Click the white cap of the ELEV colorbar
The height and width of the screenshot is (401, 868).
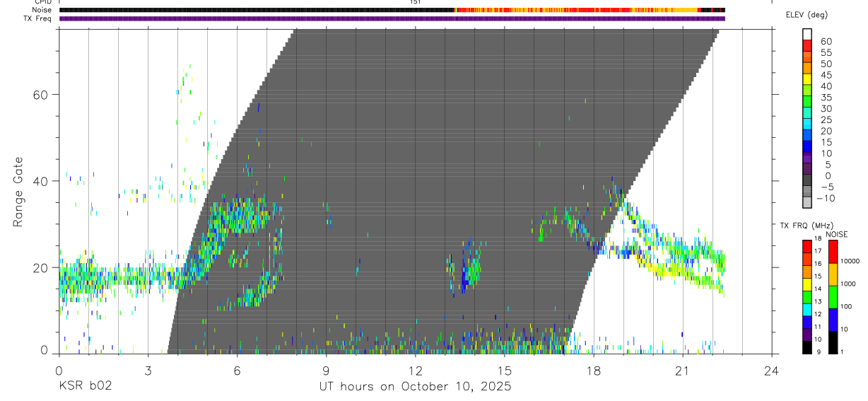(807, 35)
